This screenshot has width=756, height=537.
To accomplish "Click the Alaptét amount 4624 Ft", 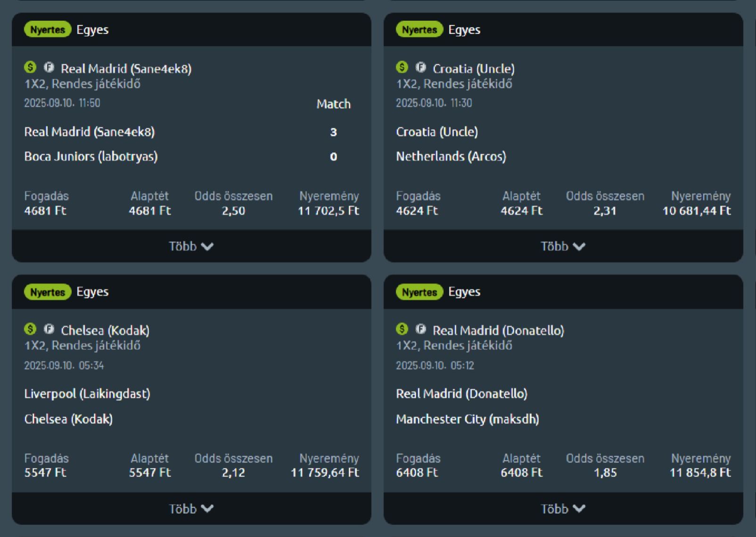I will click(522, 211).
